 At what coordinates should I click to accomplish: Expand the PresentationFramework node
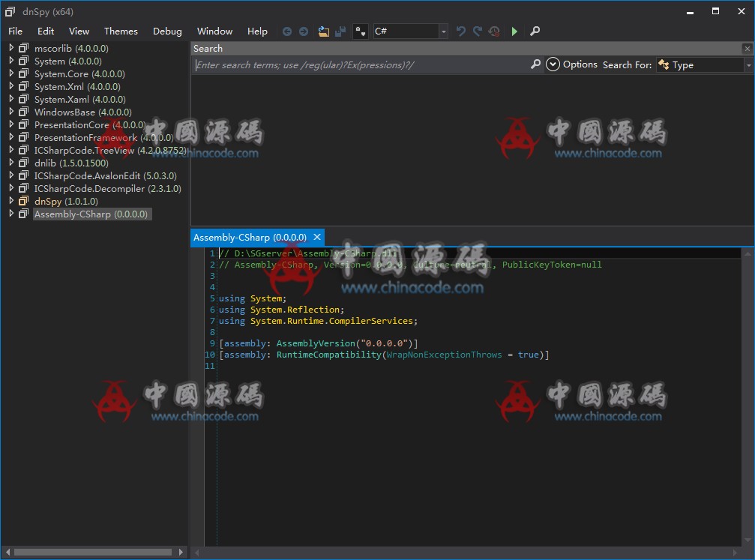(x=11, y=136)
